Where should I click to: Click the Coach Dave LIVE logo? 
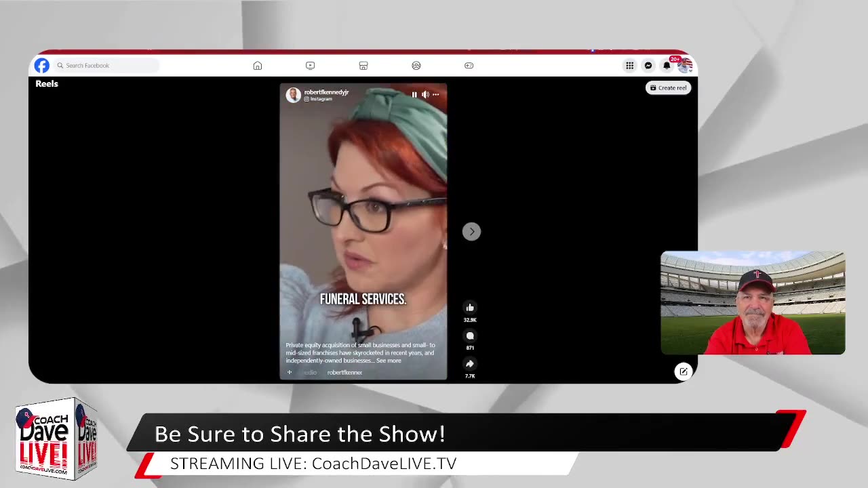coord(56,440)
